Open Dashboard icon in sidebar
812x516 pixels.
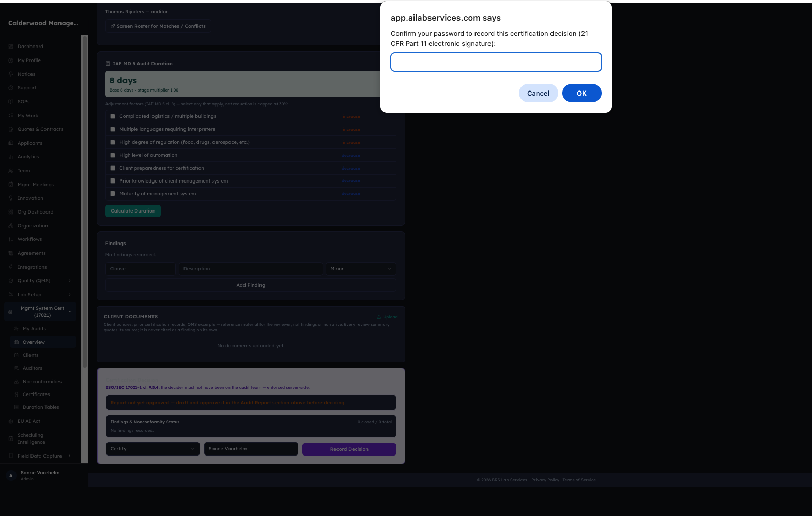tap(11, 47)
